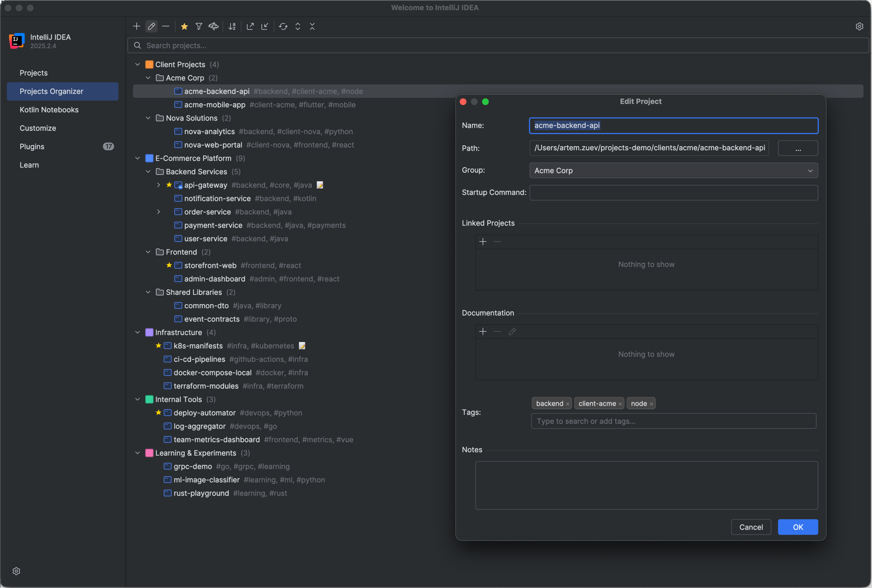Click the graduation cap icon in toolbar

[x=213, y=26]
